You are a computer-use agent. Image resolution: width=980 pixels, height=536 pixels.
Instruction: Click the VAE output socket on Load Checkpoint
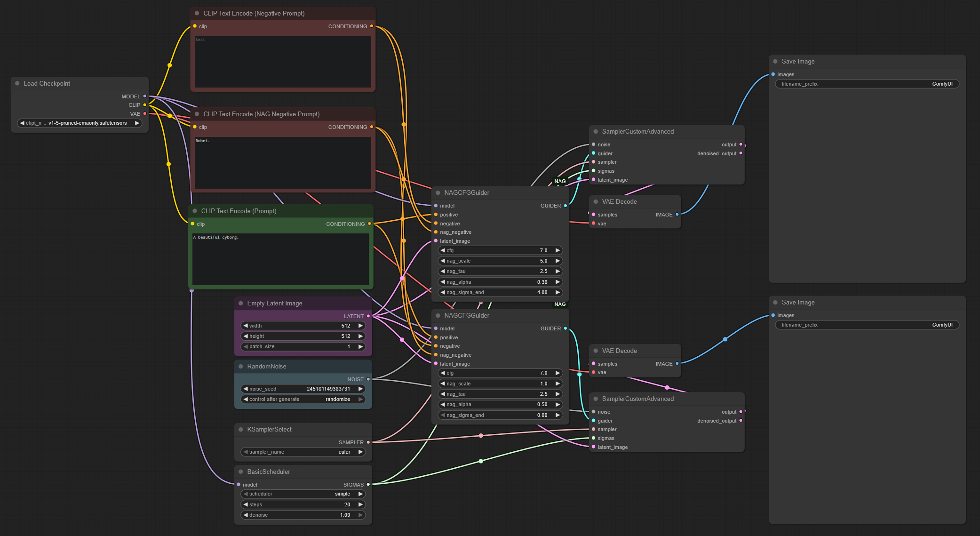[145, 113]
